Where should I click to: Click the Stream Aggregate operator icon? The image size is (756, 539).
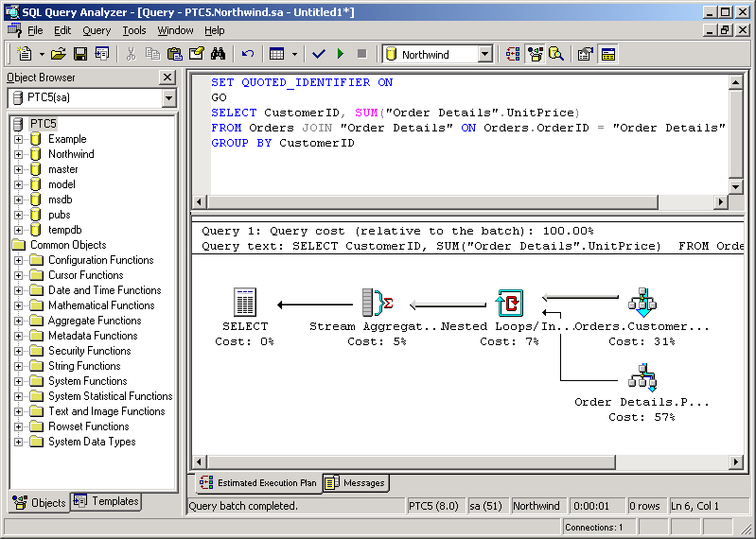coord(378,303)
